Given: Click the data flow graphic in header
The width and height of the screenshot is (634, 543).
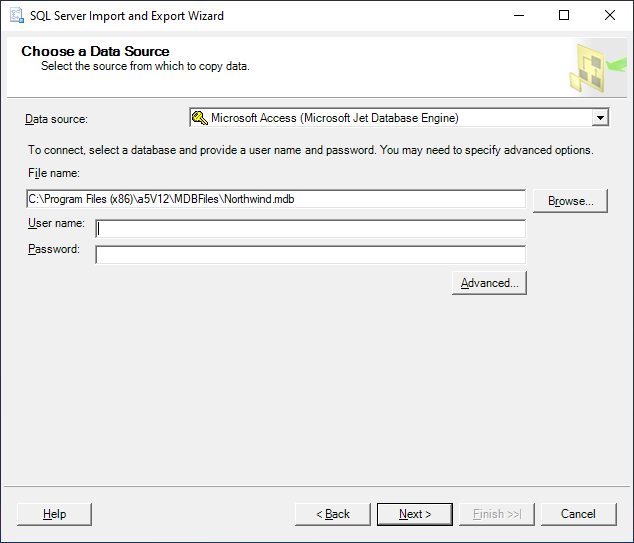Looking at the screenshot, I should [x=598, y=68].
